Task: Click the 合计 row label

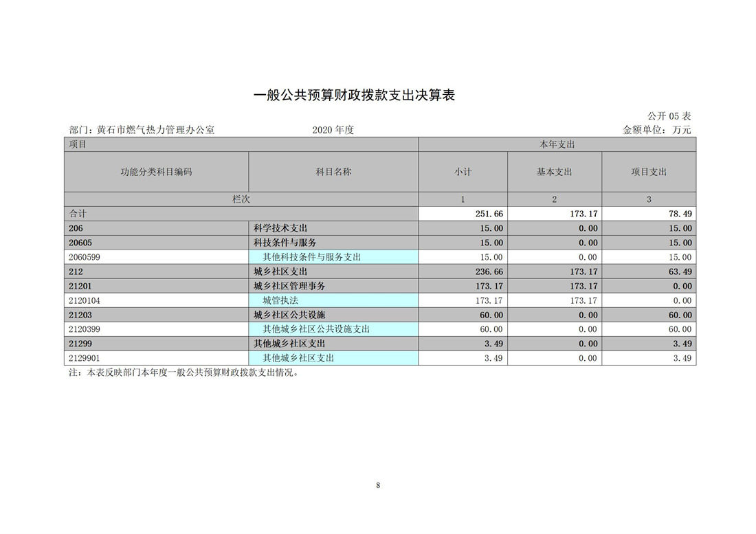Action: [x=241, y=214]
